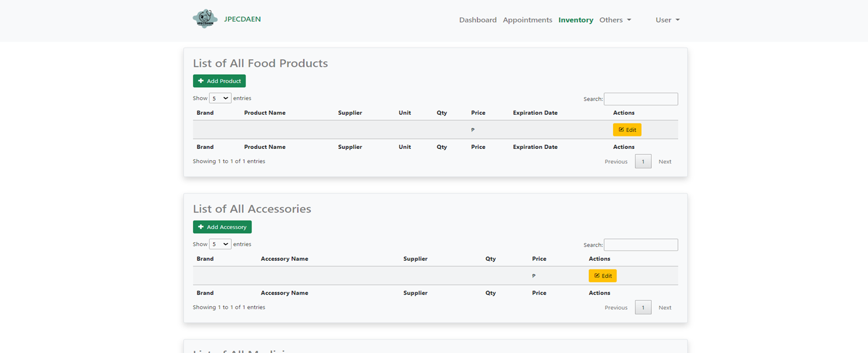Sort accessories by Accessory Name header
The width and height of the screenshot is (868, 353).
tap(284, 259)
